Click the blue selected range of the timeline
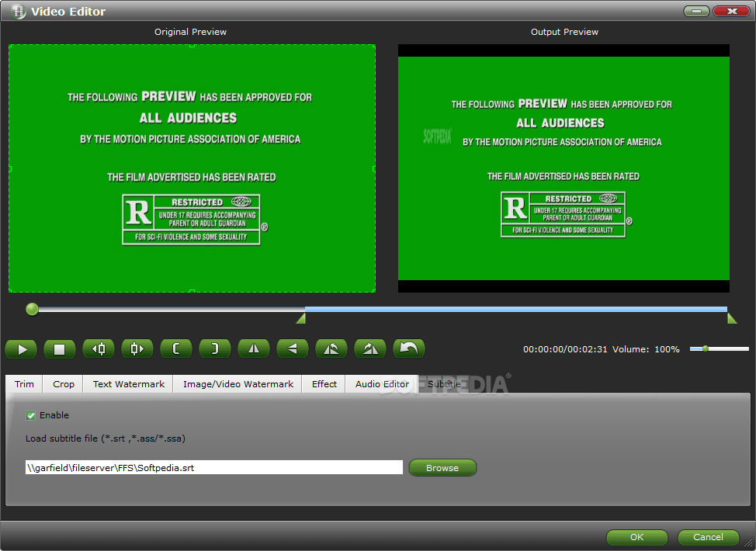 point(516,309)
